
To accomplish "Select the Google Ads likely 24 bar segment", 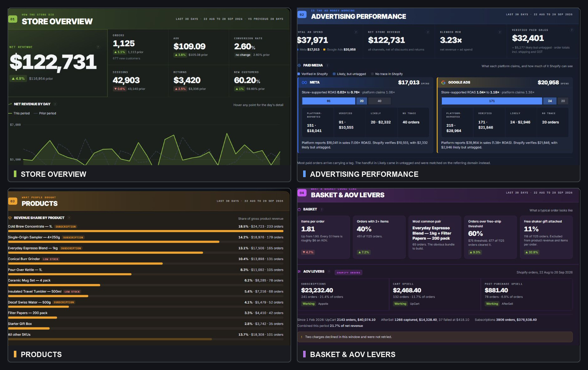I will point(550,101).
